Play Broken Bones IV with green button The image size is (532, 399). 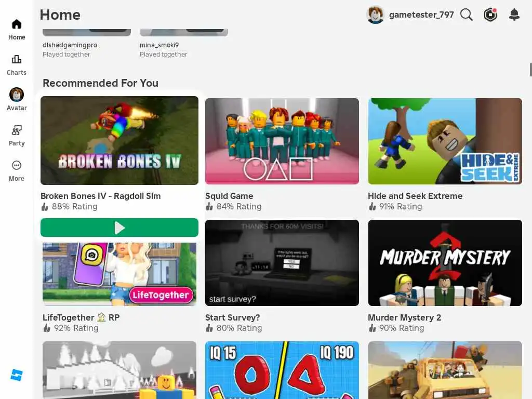pos(119,228)
